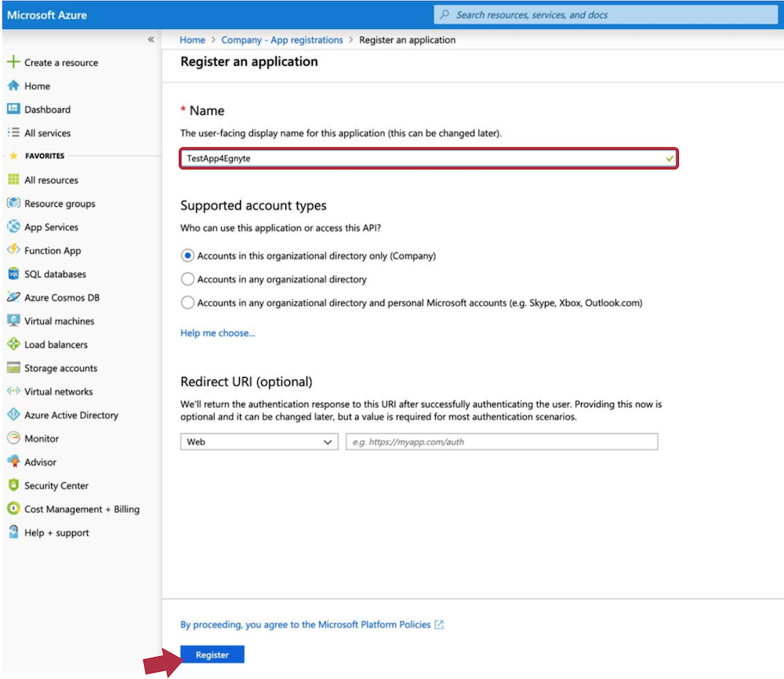The width and height of the screenshot is (784, 679).
Task: Click the Register an application breadcrumb text
Action: [x=408, y=40]
